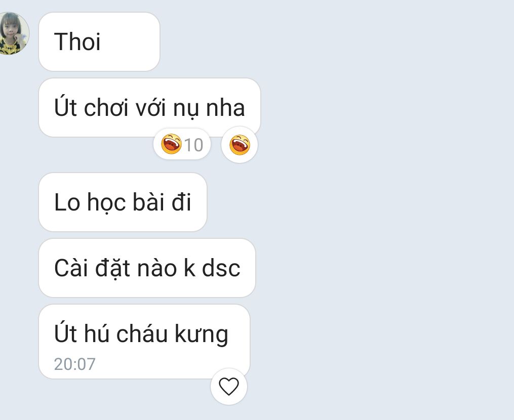Open the sender's profile avatar
Screen dimensions: 514x420
[x=14, y=33]
